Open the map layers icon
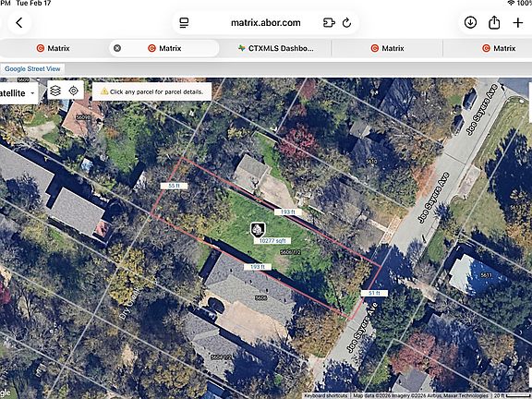The height and width of the screenshot is (399, 532). (x=55, y=91)
